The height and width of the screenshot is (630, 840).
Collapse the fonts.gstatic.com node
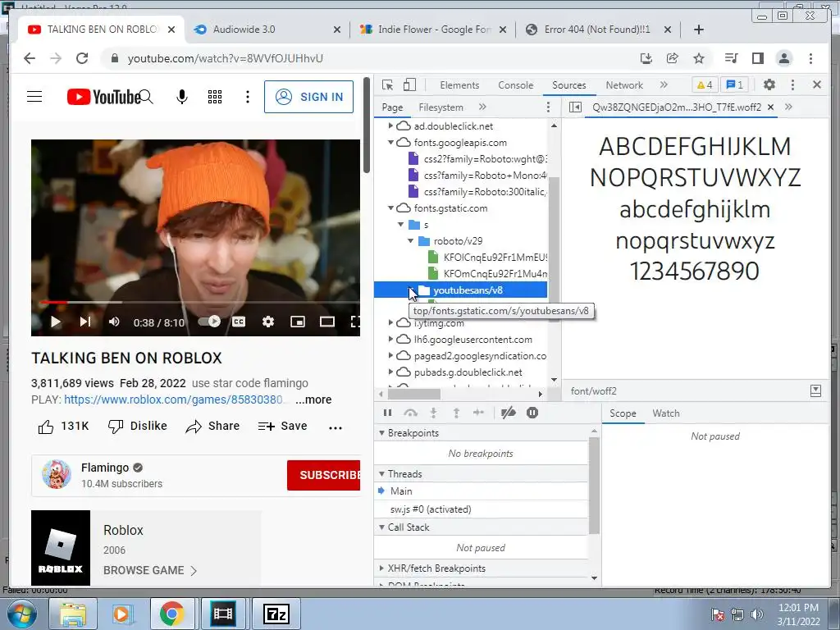click(x=390, y=208)
